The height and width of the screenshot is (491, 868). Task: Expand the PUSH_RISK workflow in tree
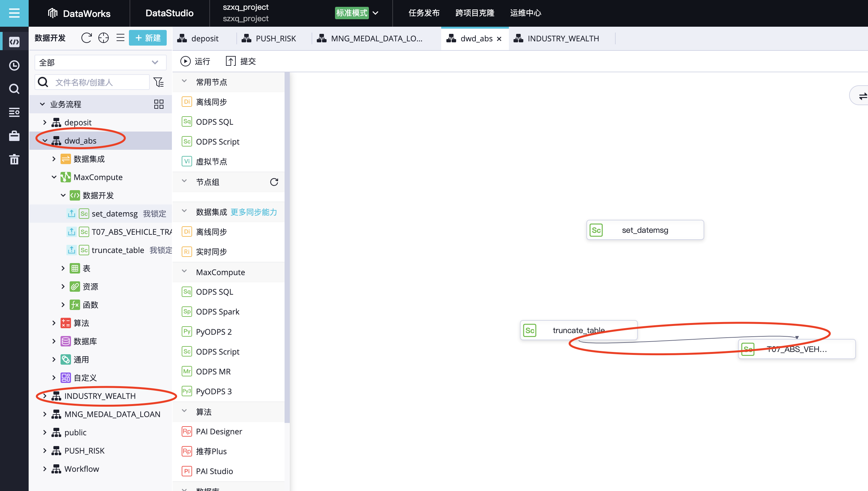(x=45, y=451)
